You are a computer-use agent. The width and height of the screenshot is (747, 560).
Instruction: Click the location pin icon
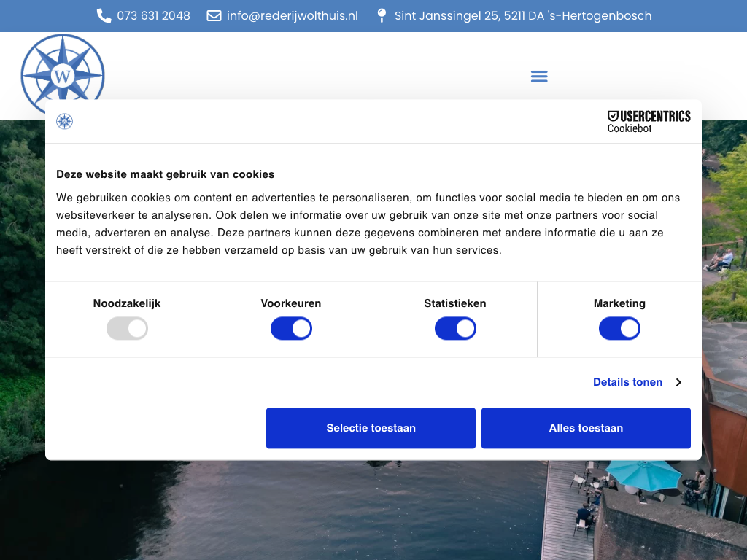(382, 16)
